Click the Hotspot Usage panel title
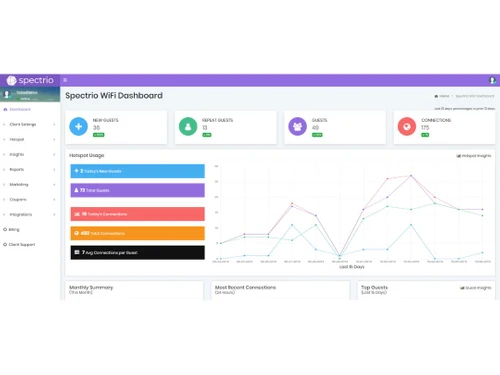This screenshot has height=375, width=500. tap(87, 155)
